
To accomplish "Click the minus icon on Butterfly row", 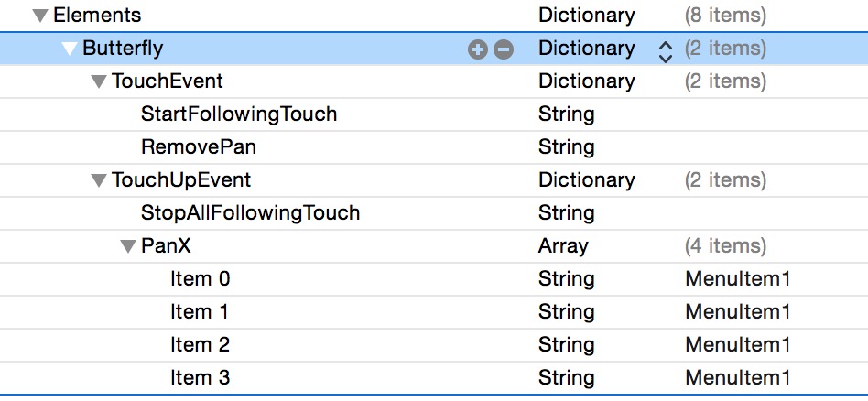I will click(x=504, y=49).
